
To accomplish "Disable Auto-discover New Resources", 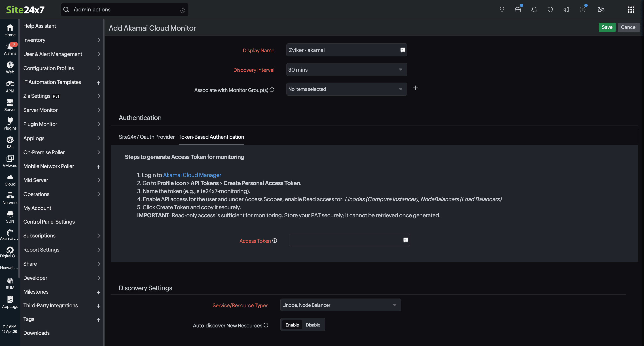I will point(313,325).
